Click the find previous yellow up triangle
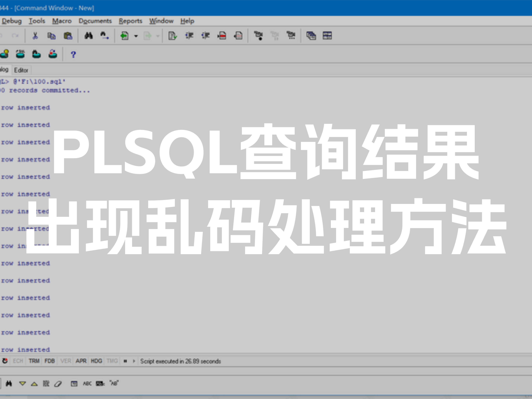The width and height of the screenshot is (532, 399). point(34,384)
